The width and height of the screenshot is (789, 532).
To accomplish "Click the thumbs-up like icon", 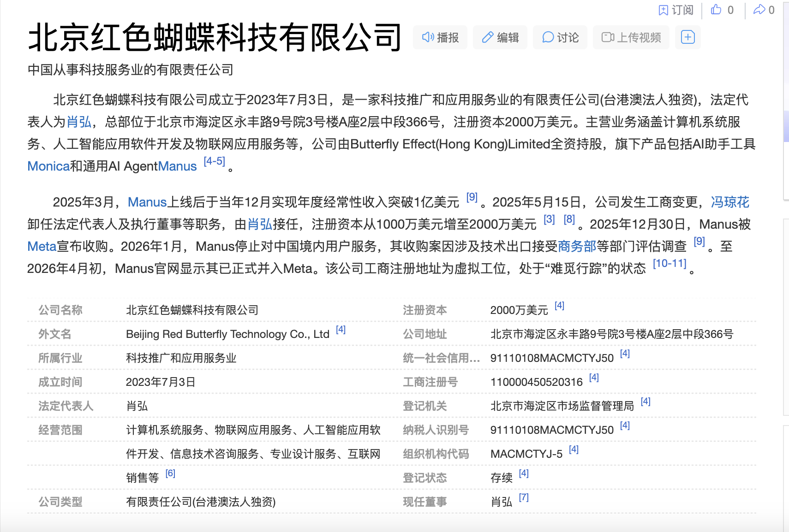I will [x=716, y=10].
